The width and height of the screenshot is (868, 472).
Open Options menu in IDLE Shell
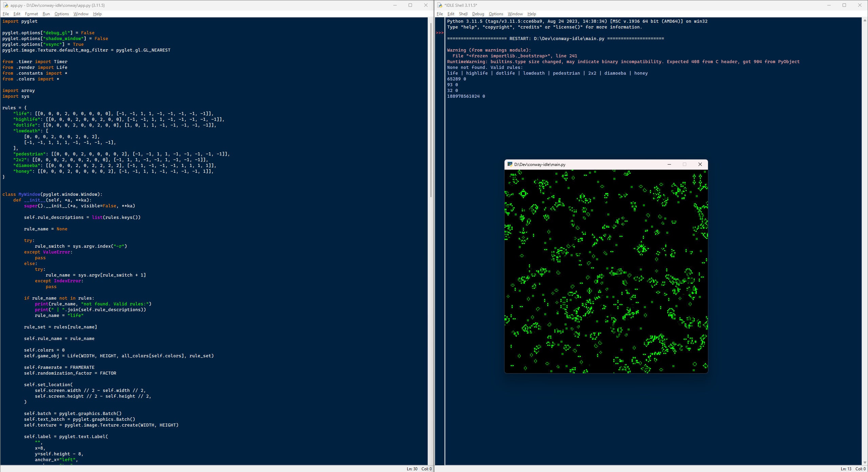click(496, 14)
